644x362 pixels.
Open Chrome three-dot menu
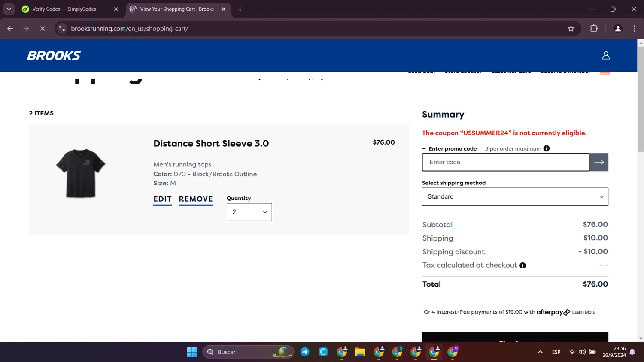pyautogui.click(x=634, y=29)
